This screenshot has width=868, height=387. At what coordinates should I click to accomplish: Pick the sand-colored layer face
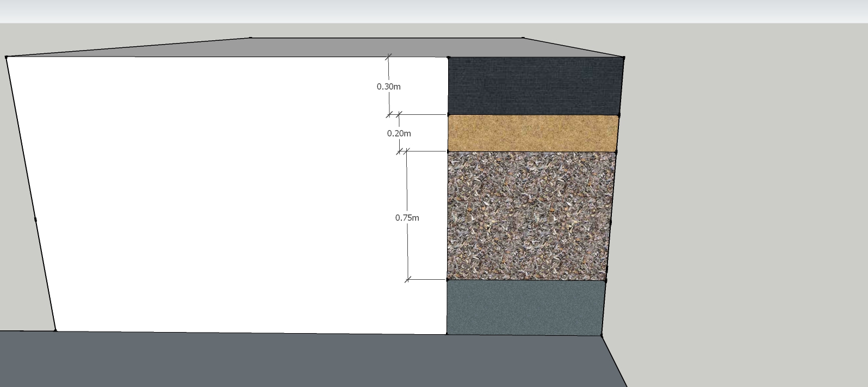(x=533, y=133)
